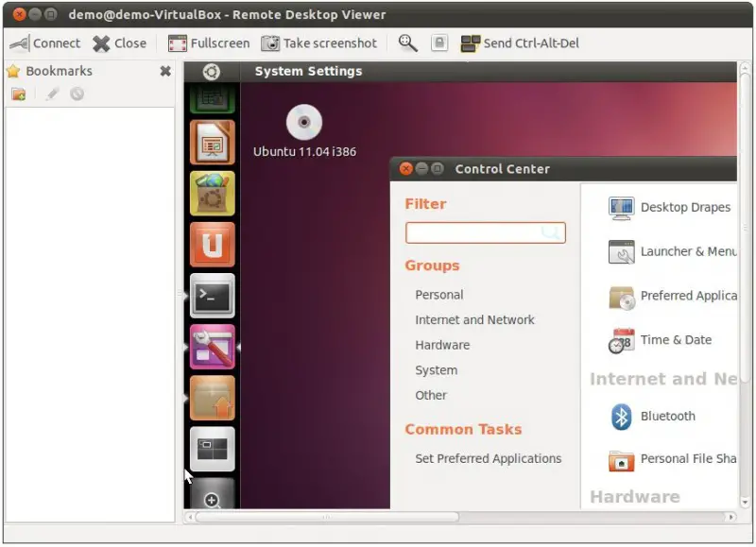Open LibreOffice Impress from the launcher

(x=212, y=143)
